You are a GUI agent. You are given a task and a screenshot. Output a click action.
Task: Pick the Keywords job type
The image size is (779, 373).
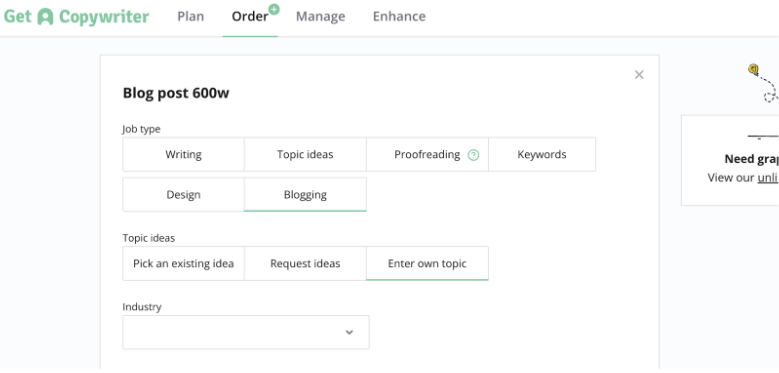542,154
